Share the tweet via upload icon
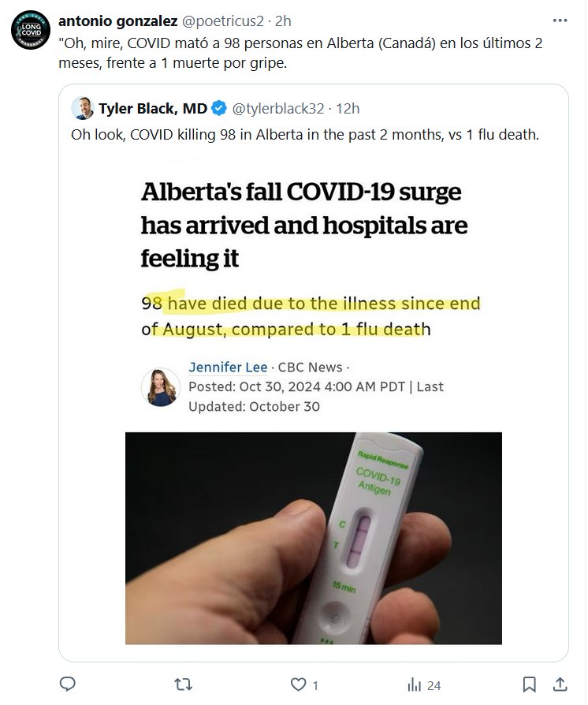588x705 pixels. click(x=560, y=684)
